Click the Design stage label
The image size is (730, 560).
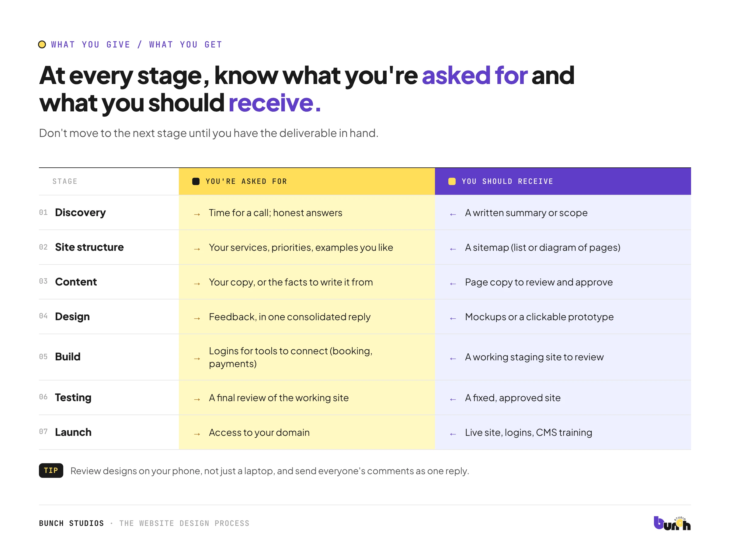72,316
